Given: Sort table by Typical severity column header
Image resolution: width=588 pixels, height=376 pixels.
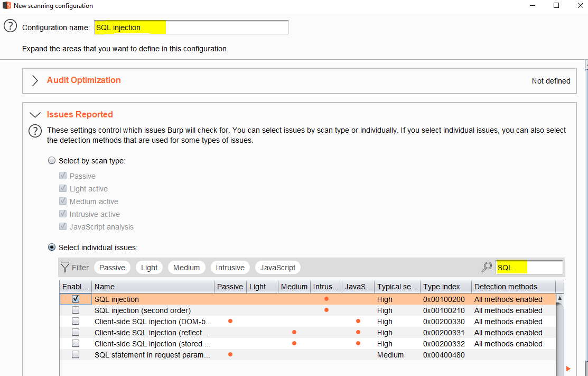Looking at the screenshot, I should coord(397,287).
